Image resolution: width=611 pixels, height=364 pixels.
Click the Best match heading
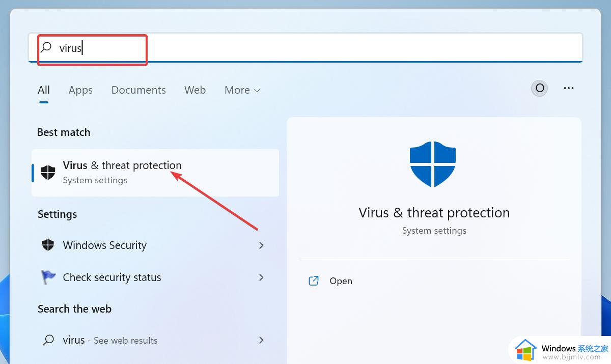64,132
